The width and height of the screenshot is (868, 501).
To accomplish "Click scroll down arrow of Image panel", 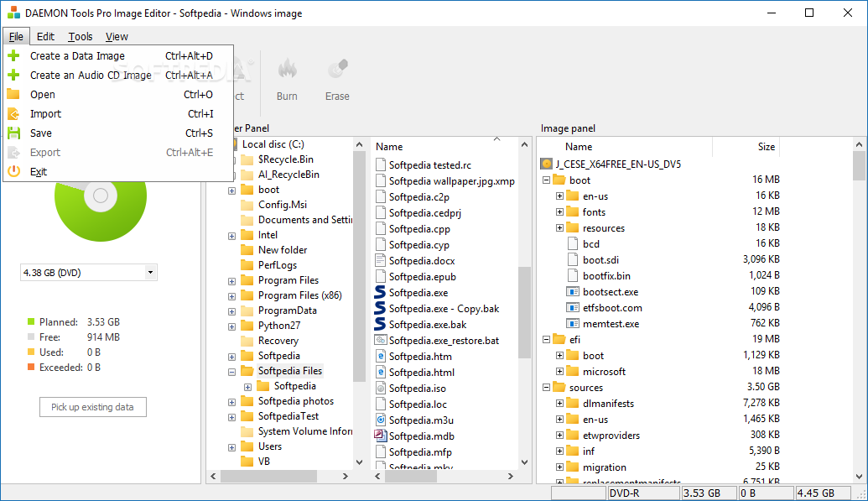I will 859,476.
